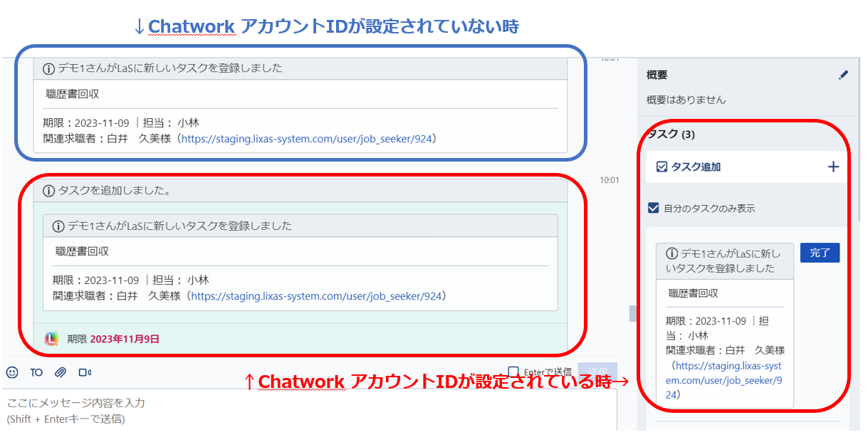
Task: Click the 10:01 timestamp beside タスクを追加しました
Action: click(x=610, y=181)
